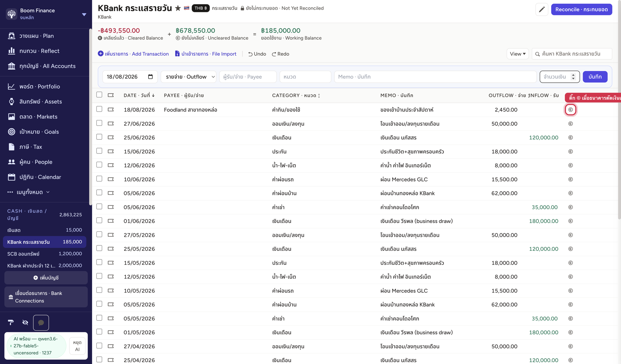Click flag icon on 27/06/2026 row
Screen dimensions: 621x364
(x=111, y=124)
